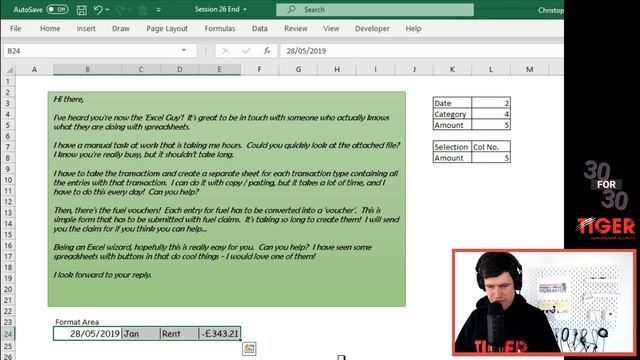
Task: Open the Help tab
Action: pyautogui.click(x=413, y=29)
